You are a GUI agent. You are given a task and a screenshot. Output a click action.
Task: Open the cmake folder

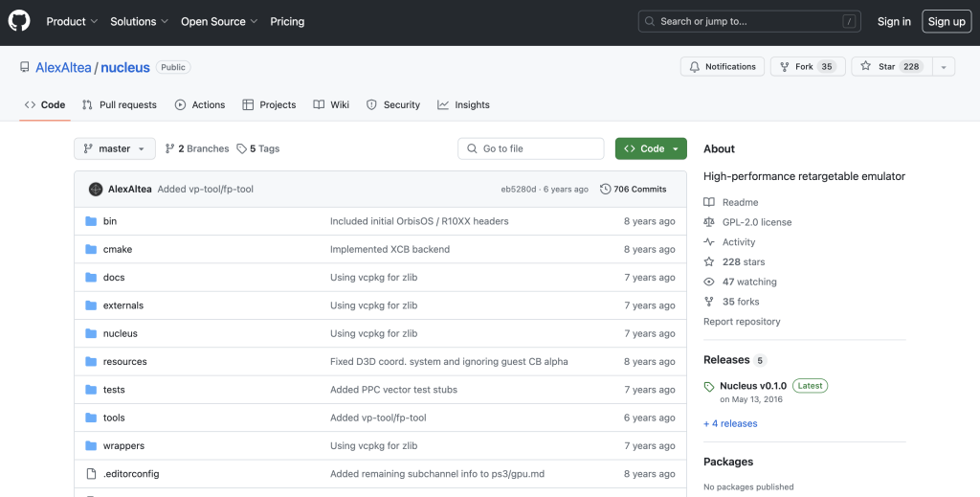coord(118,249)
